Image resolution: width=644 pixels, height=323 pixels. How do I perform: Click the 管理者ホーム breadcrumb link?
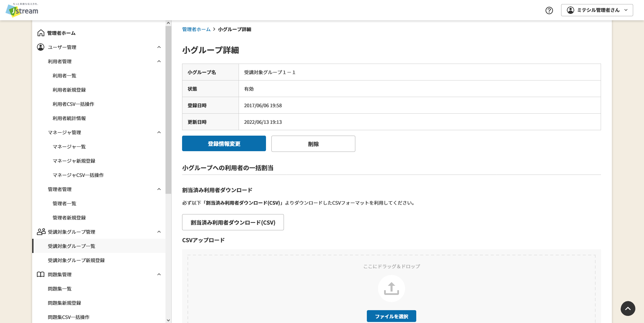[x=196, y=29]
